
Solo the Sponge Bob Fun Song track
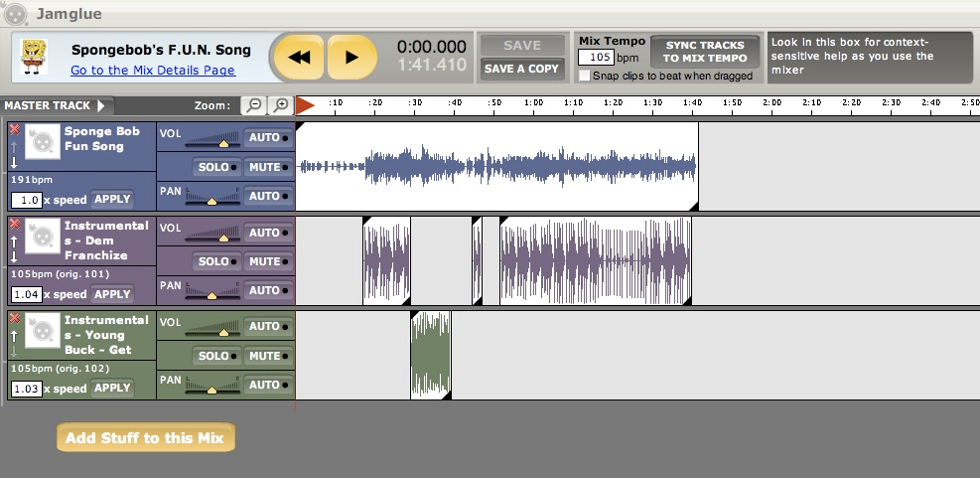216,167
